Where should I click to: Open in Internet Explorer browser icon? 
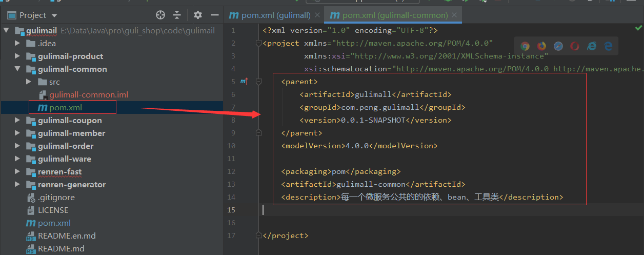pyautogui.click(x=592, y=46)
